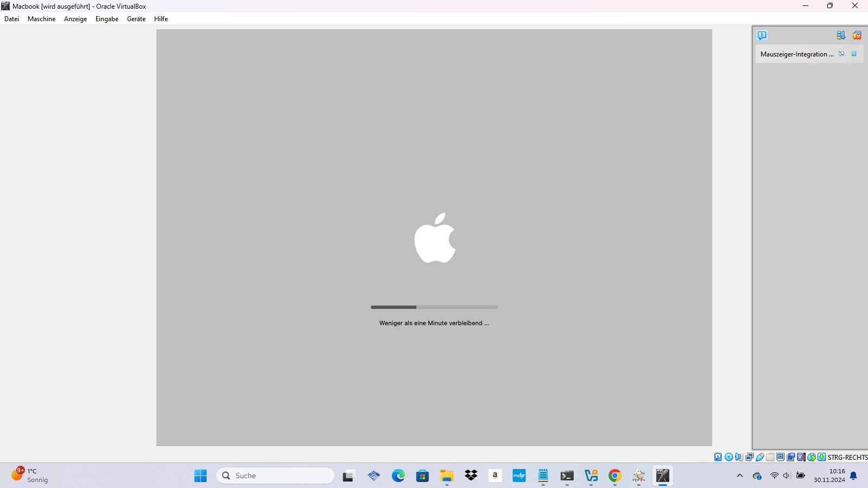Screen dimensions: 868x488
Task: Open myHP app from the taskbar
Action: click(x=519, y=476)
